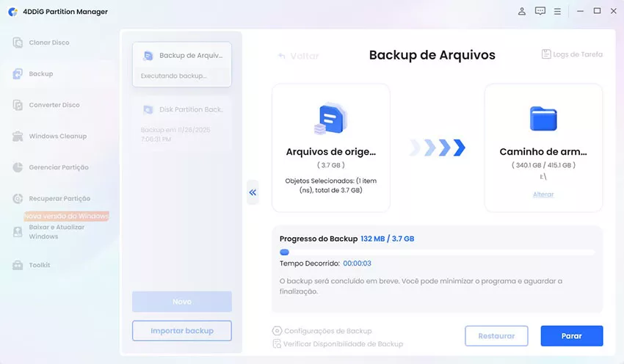Click the Restaurar button

[496, 336]
